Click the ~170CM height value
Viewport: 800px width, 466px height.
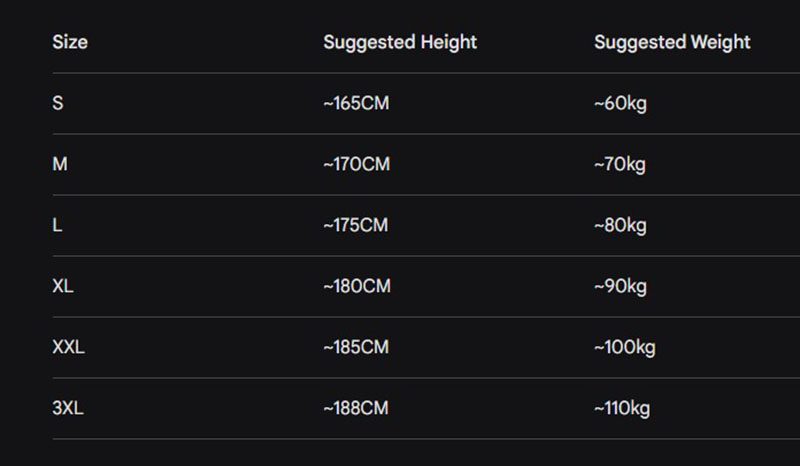pyautogui.click(x=356, y=164)
